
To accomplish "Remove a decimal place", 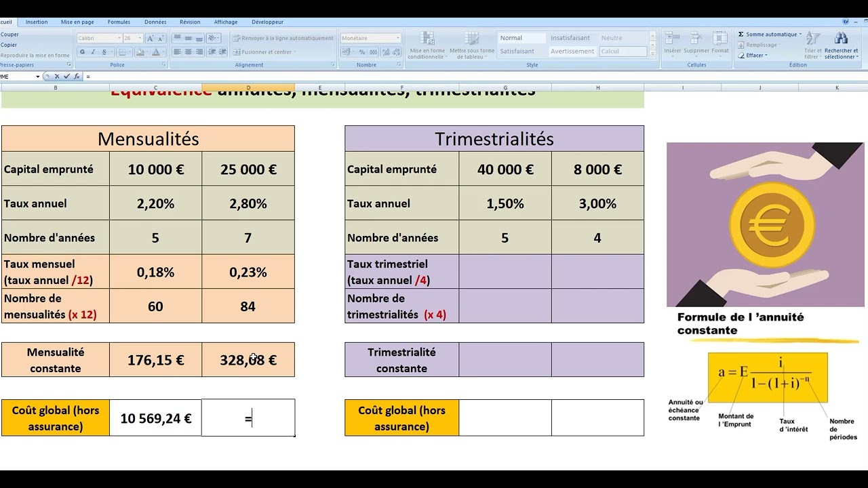I will click(396, 52).
